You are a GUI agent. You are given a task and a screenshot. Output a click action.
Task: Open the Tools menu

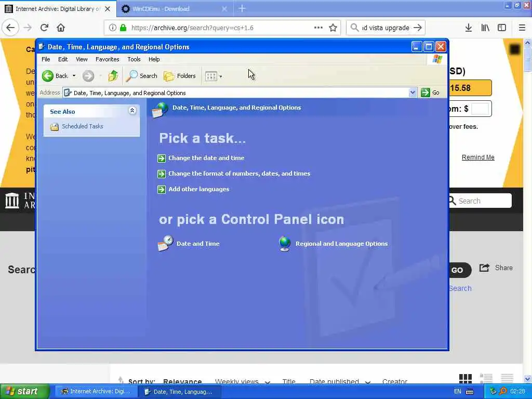coord(134,59)
